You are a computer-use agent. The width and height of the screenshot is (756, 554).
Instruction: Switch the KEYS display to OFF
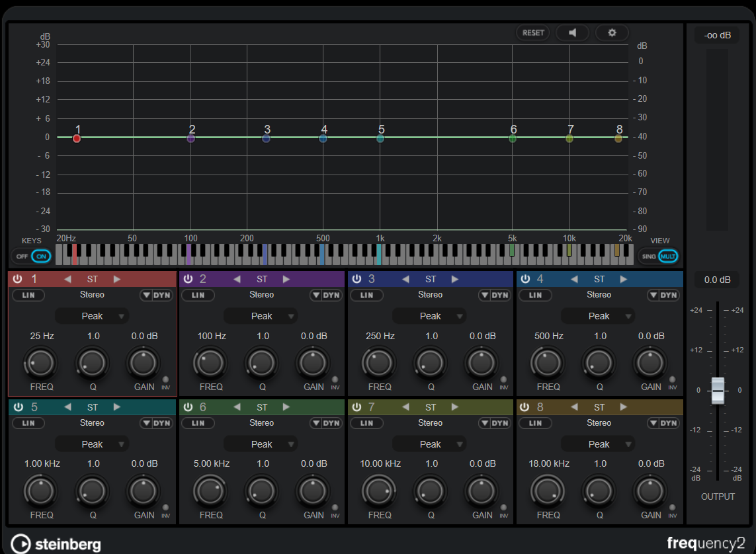click(22, 257)
